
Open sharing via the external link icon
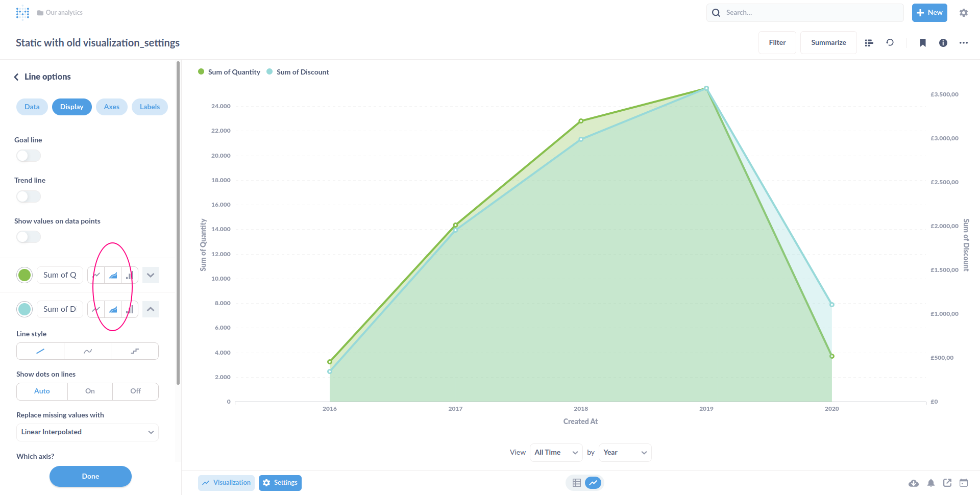click(x=947, y=483)
